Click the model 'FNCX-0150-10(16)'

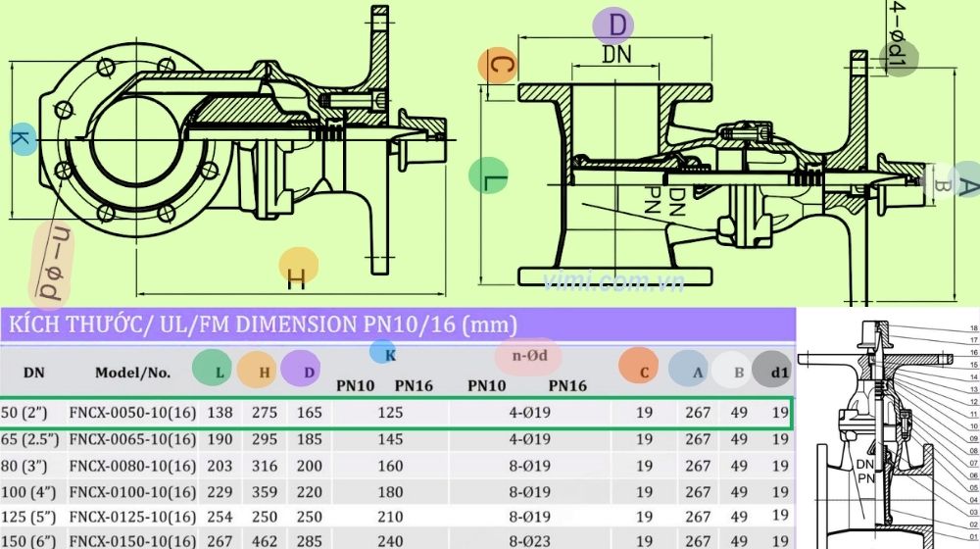point(132,541)
